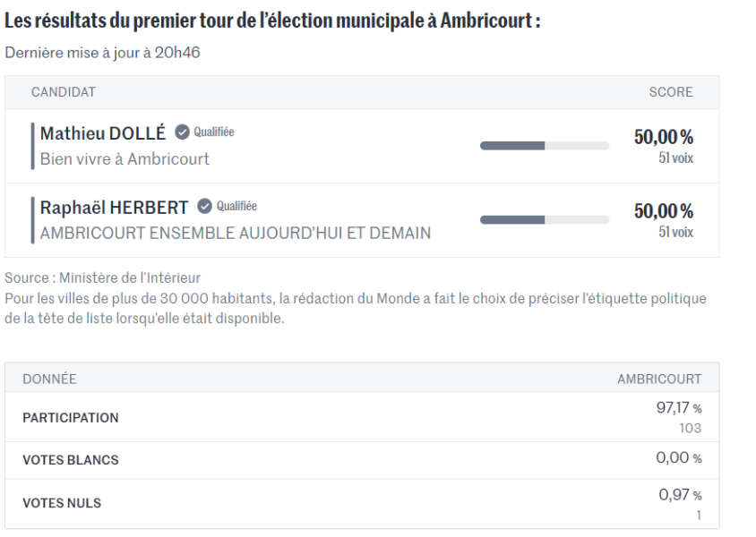Click the 'Bien vivre à Ambricourt' list name
756x537 pixels.
coord(125,159)
